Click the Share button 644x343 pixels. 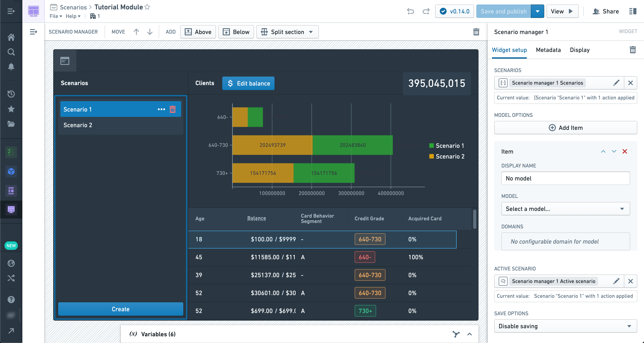(605, 11)
